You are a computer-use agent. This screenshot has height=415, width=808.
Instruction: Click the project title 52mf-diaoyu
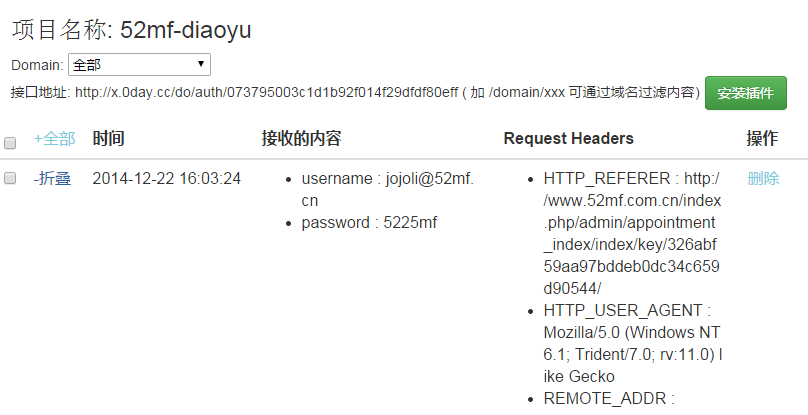186,29
